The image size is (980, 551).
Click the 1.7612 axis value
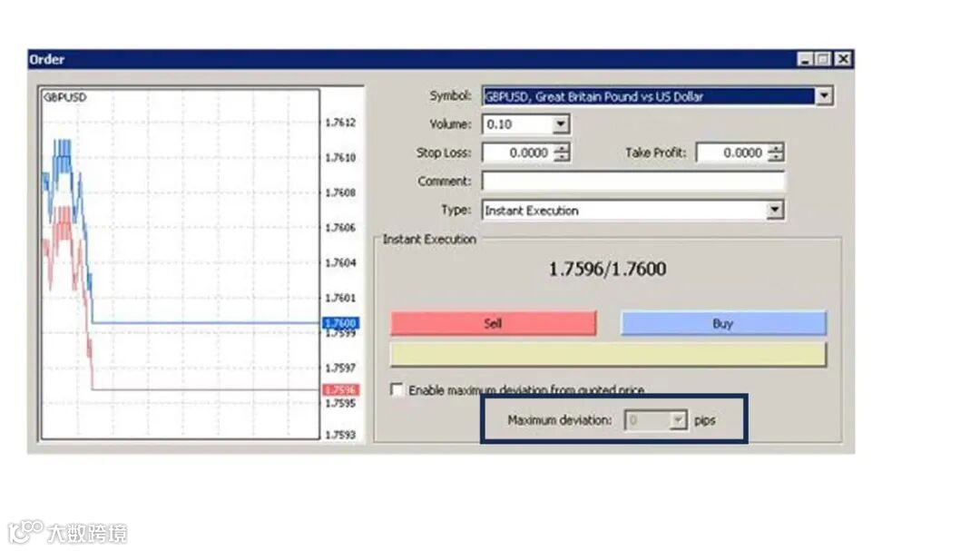pos(340,123)
